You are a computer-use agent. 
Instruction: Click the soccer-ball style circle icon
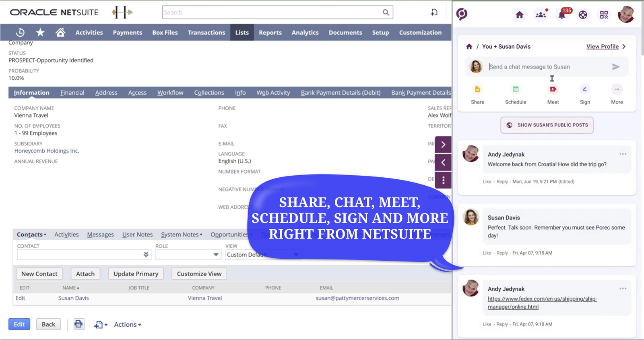583,15
